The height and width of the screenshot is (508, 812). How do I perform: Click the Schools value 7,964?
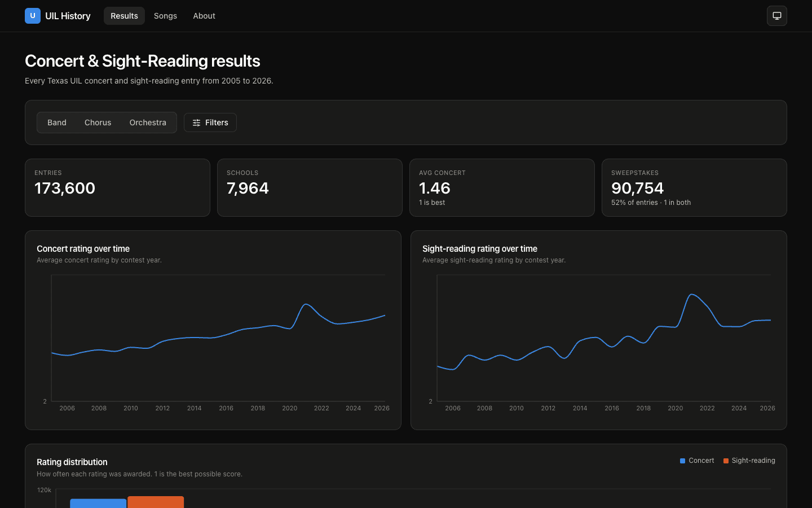pos(248,188)
